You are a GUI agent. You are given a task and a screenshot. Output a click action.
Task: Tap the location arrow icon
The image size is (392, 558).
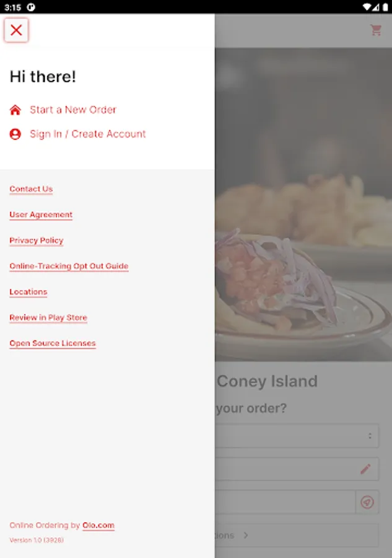point(367,502)
